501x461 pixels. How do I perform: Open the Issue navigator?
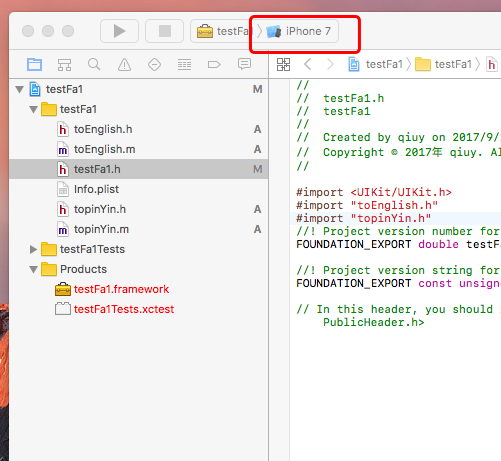pos(124,64)
